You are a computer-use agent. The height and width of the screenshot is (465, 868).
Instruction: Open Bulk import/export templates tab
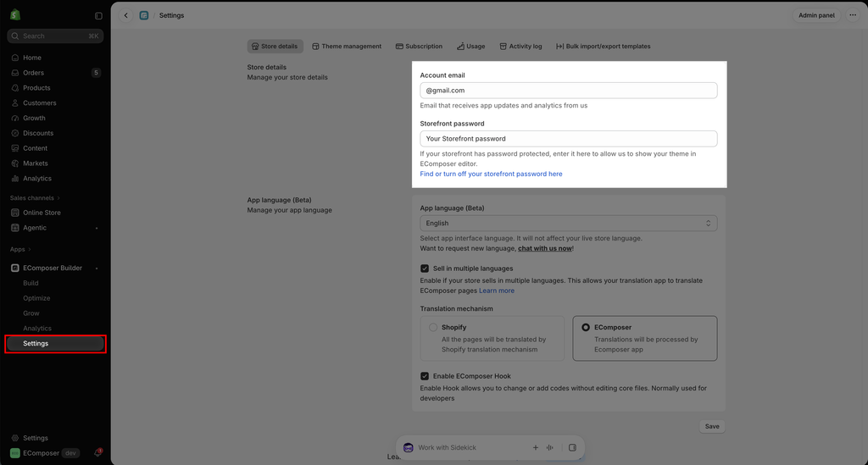click(x=604, y=47)
